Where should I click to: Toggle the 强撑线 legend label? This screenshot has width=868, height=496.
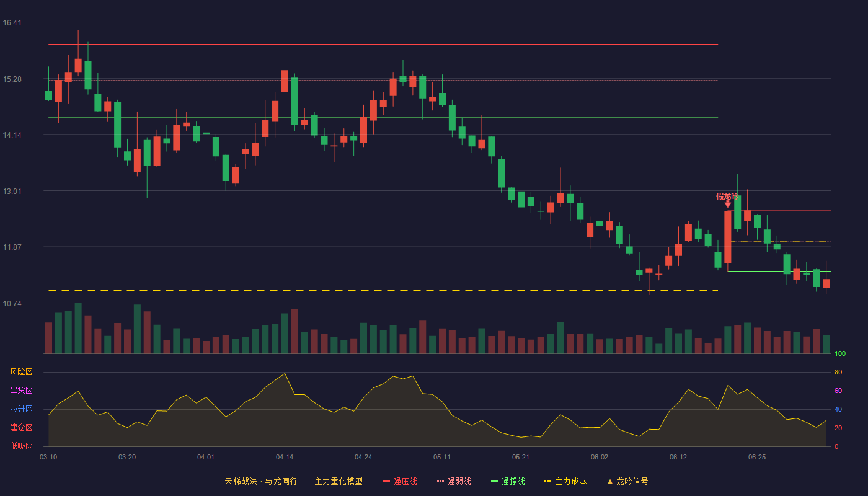[513, 481]
